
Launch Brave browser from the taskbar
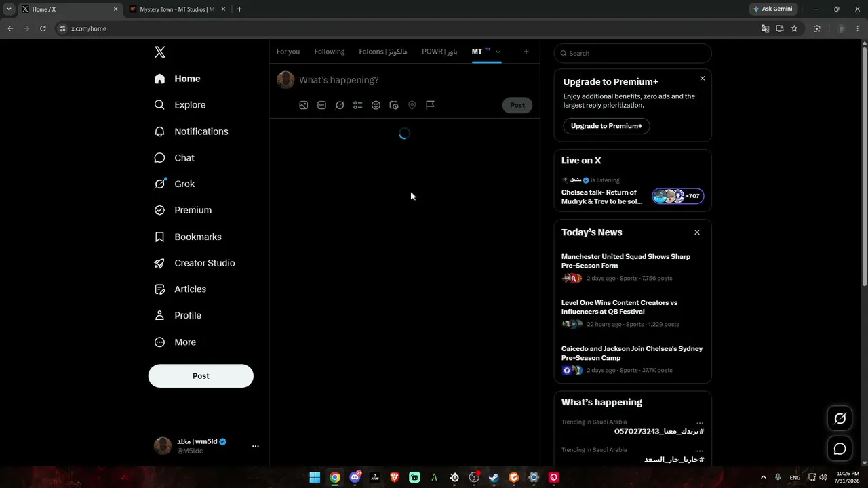click(x=395, y=477)
